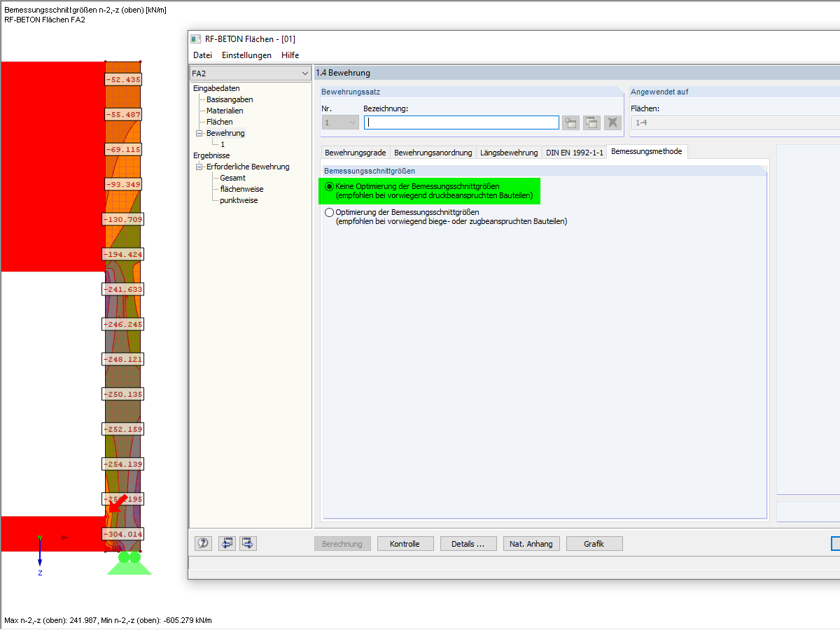The height and width of the screenshot is (630, 840).
Task: Click the help icon at dialog bottom-left
Action: [x=204, y=543]
